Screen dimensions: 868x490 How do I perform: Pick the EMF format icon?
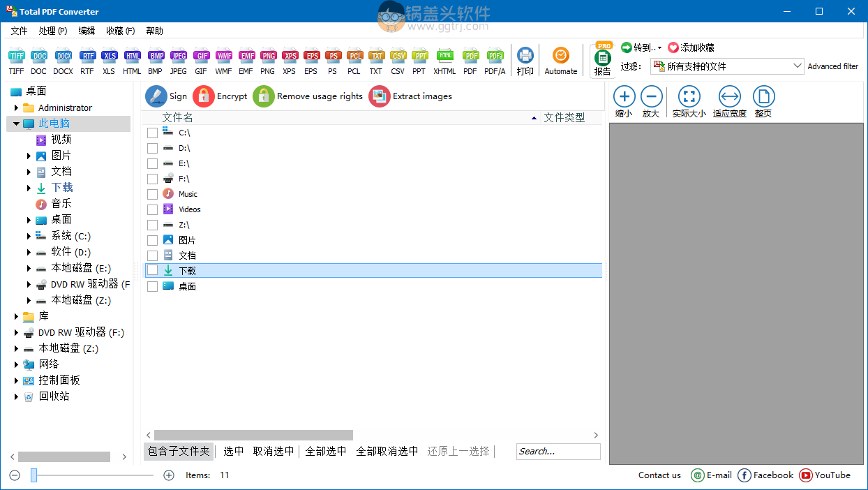[246, 56]
